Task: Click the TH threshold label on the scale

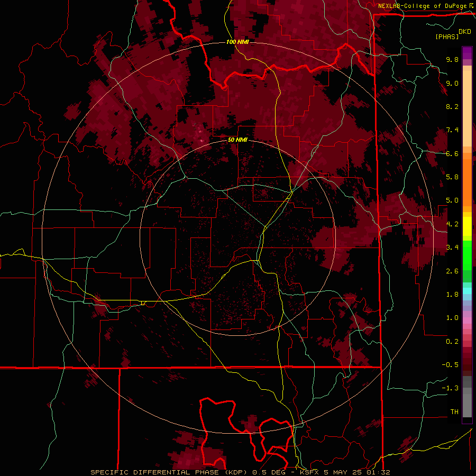Action: pos(454,412)
